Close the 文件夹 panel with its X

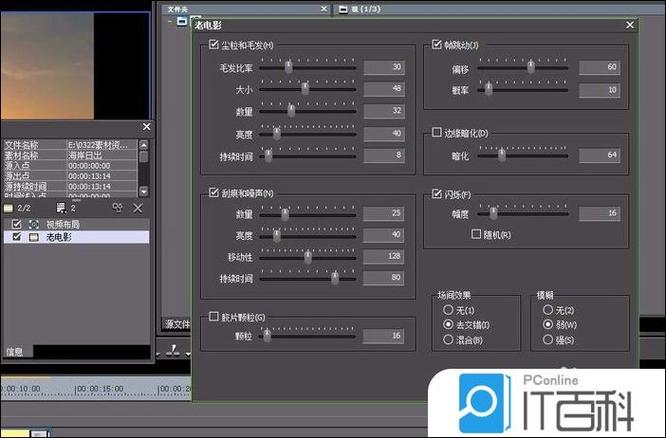[324, 8]
